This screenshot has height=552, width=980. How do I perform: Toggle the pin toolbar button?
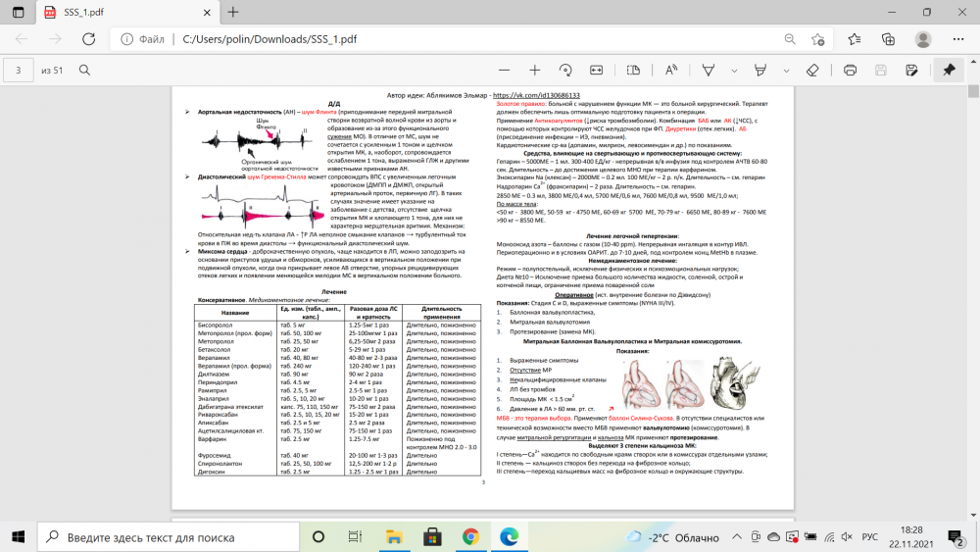tap(948, 71)
